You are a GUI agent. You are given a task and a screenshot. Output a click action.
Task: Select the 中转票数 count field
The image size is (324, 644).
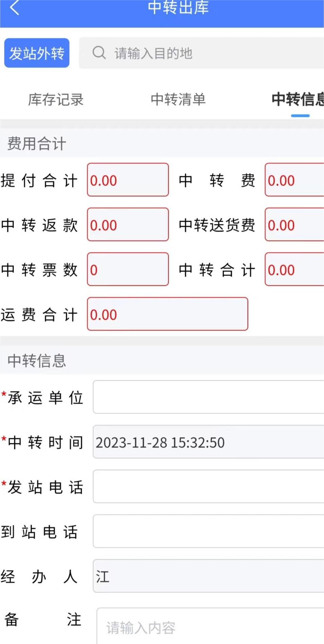(x=128, y=269)
